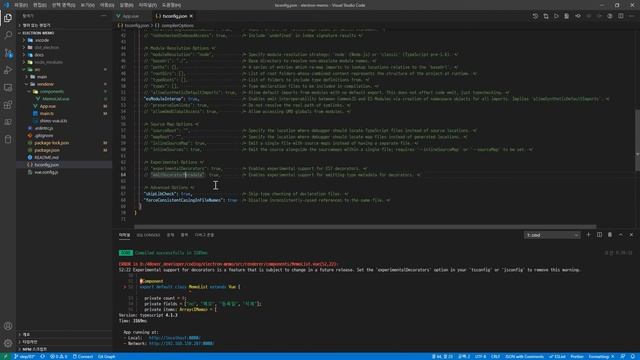The height and width of the screenshot is (360, 640).
Task: Click the Split Editor Right icon
Action: pos(621,16)
